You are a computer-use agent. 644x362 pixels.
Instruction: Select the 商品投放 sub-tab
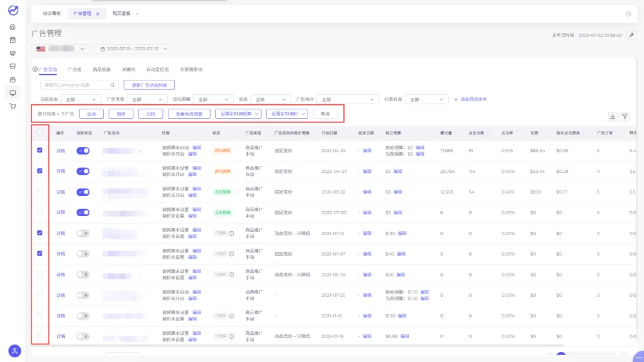101,69
